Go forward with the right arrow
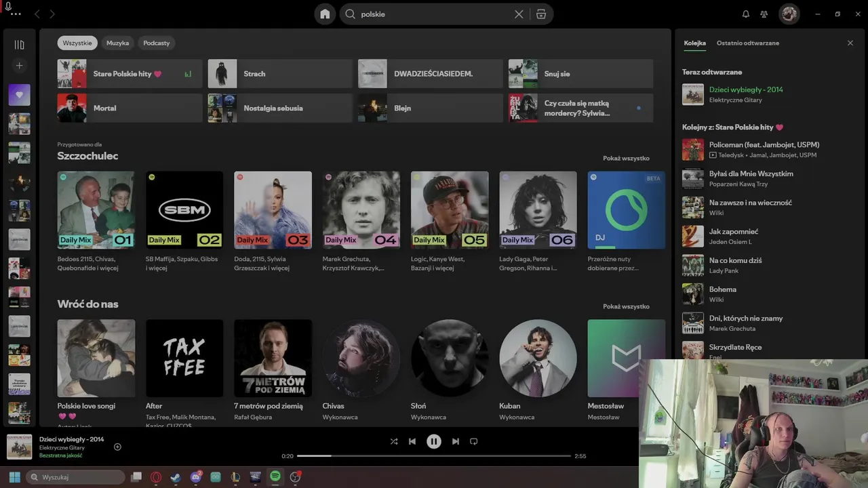The width and height of the screenshot is (868, 488). 52,14
